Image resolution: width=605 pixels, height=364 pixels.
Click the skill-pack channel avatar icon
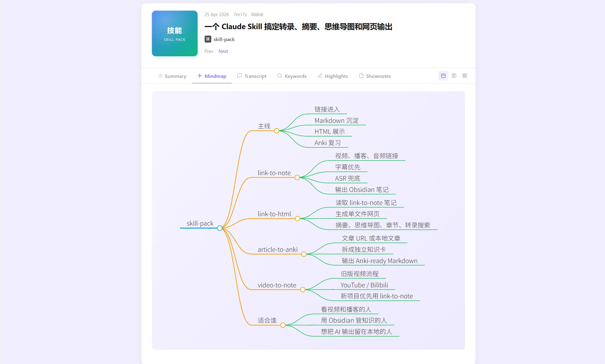point(208,39)
